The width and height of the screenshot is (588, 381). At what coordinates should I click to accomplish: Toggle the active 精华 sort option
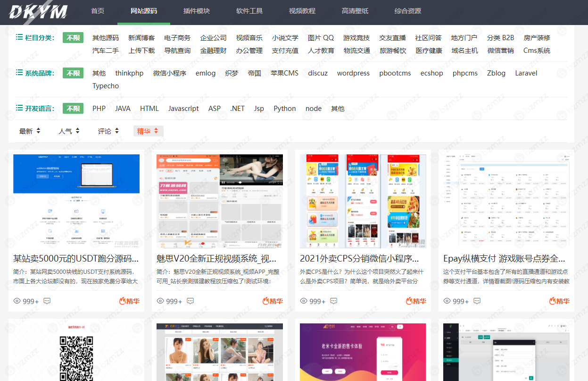(148, 131)
